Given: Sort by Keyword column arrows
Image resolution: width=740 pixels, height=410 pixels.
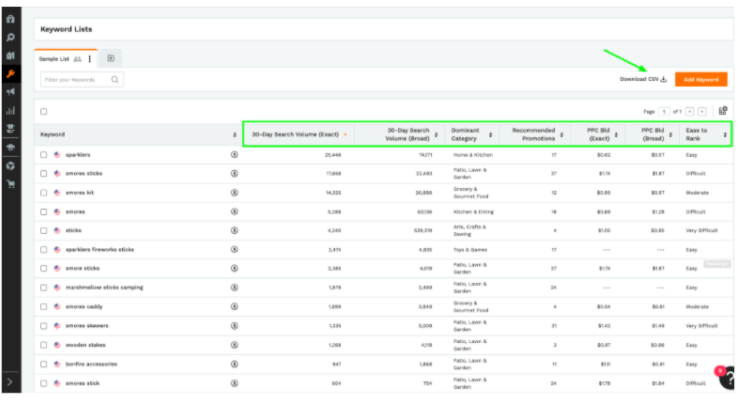Looking at the screenshot, I should [235, 135].
